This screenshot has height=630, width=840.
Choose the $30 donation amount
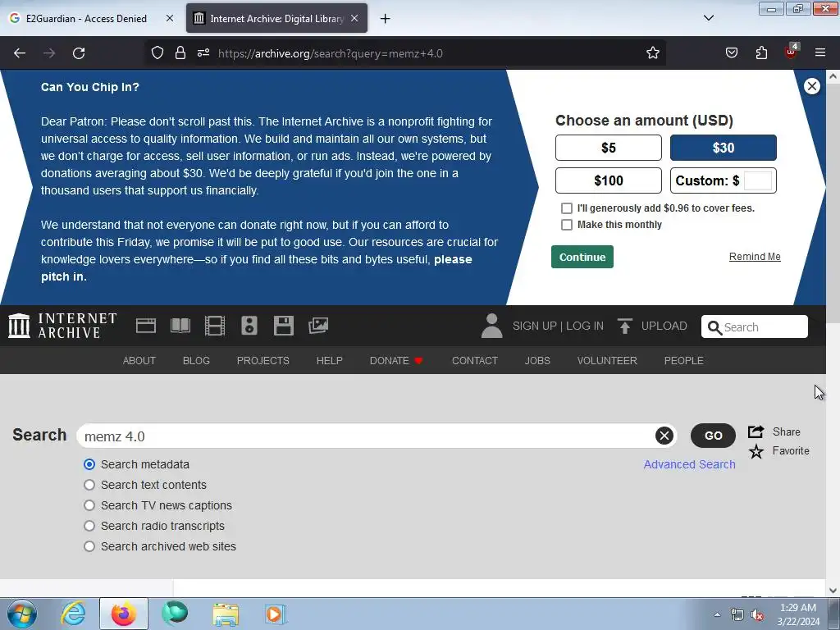pos(724,148)
